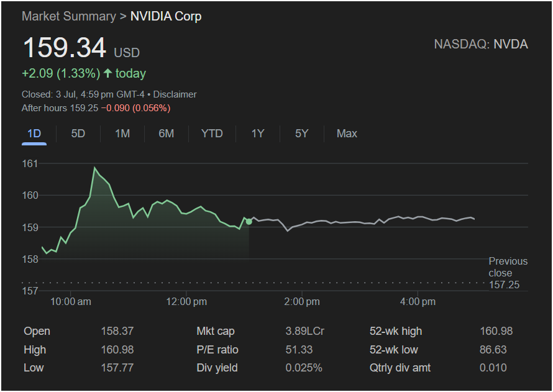The height and width of the screenshot is (392, 553).
Task: Select the market cap value 3.89LCr
Action: click(304, 331)
